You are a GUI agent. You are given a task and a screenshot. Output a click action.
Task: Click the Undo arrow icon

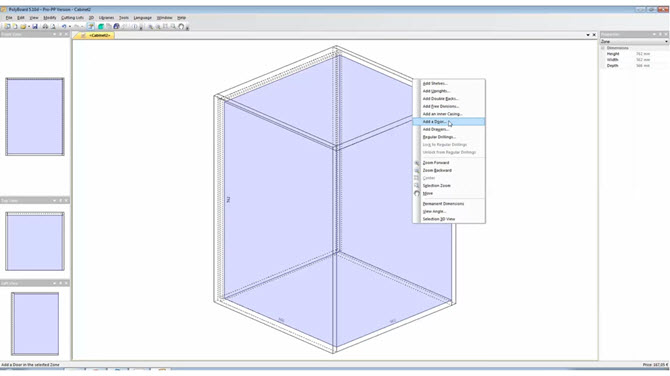(x=64, y=26)
